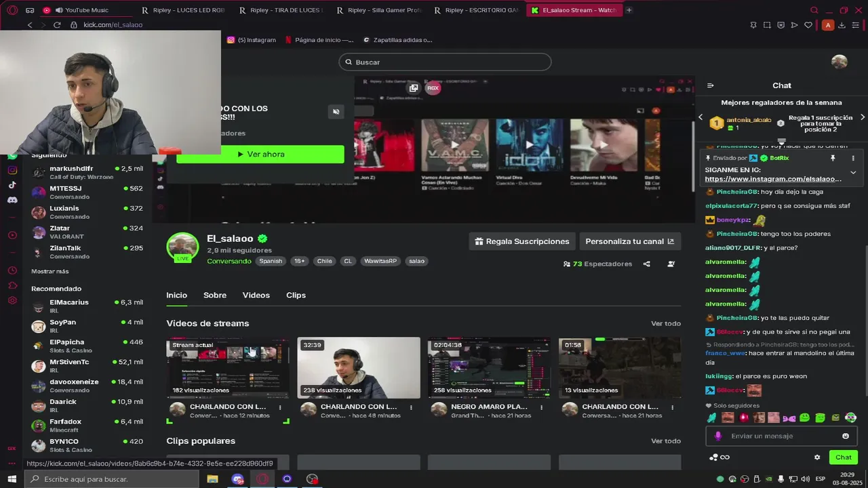This screenshot has width=868, height=488.
Task: Reload the page
Action: [x=57, y=25]
